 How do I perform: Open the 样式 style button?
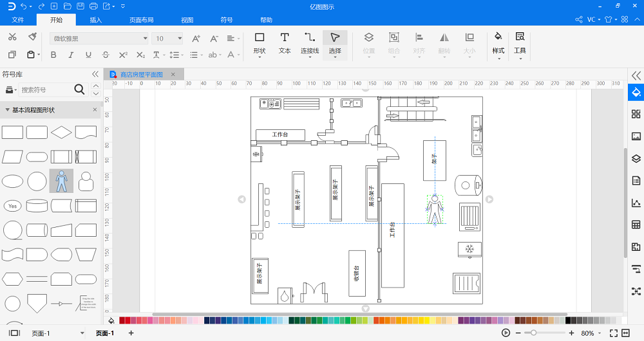(x=498, y=42)
